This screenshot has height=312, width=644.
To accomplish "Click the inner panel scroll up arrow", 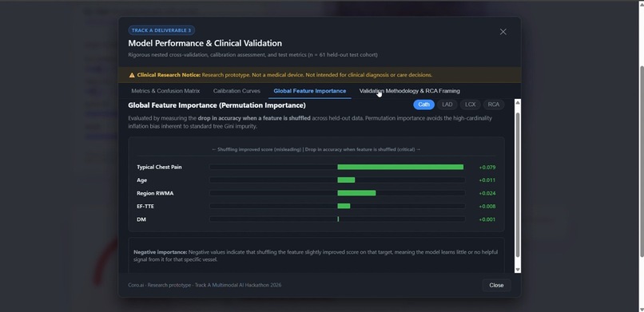I will tap(518, 102).
